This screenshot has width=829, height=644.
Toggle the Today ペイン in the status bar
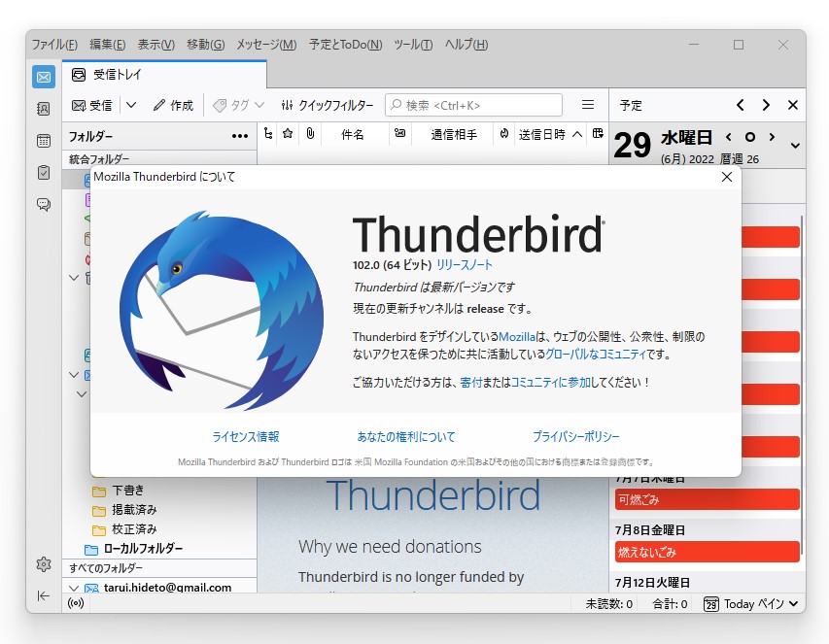[750, 603]
